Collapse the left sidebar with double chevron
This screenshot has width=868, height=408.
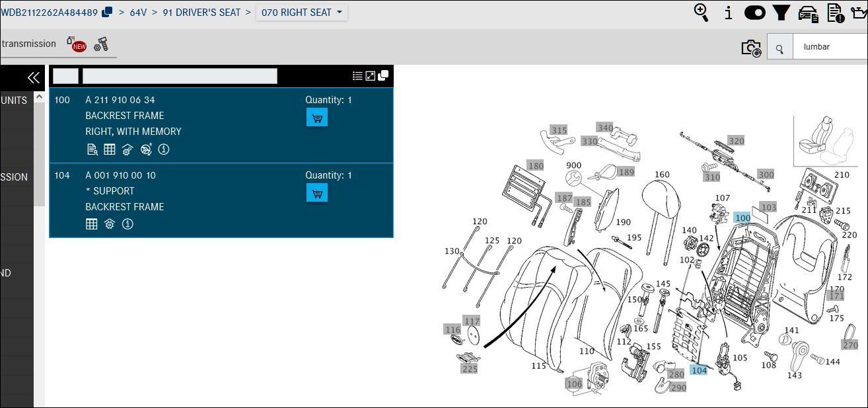(33, 78)
